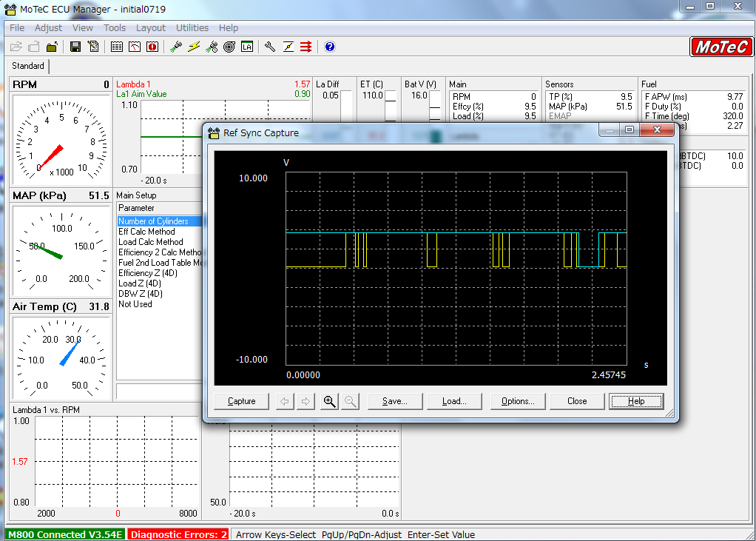
Task: Select the Standard tab
Action: tap(27, 66)
